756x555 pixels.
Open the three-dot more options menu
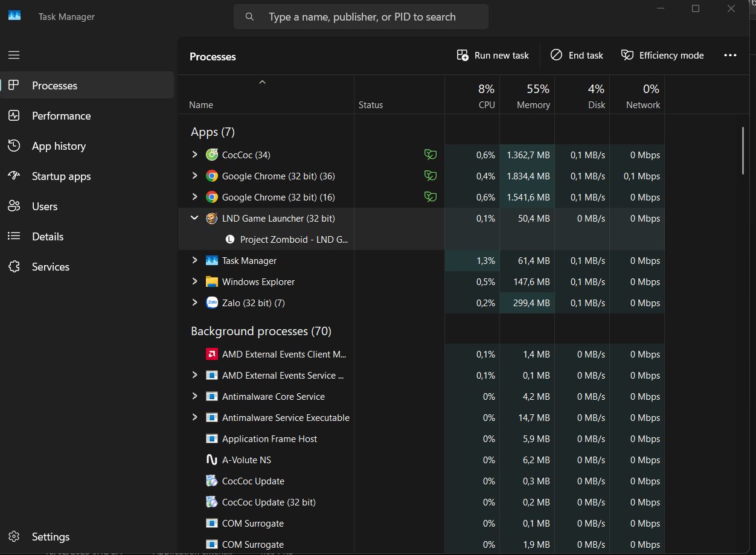coord(730,56)
